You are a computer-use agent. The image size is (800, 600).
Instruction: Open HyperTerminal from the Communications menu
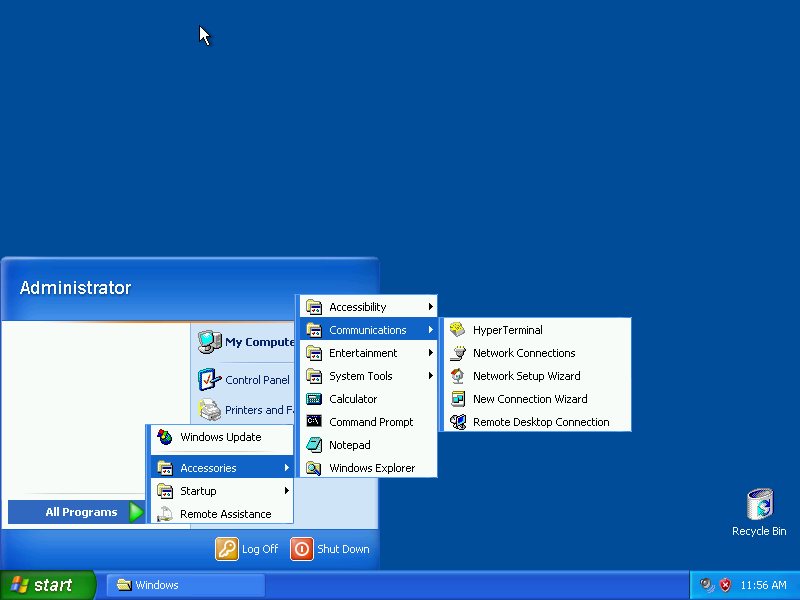[x=537, y=330]
